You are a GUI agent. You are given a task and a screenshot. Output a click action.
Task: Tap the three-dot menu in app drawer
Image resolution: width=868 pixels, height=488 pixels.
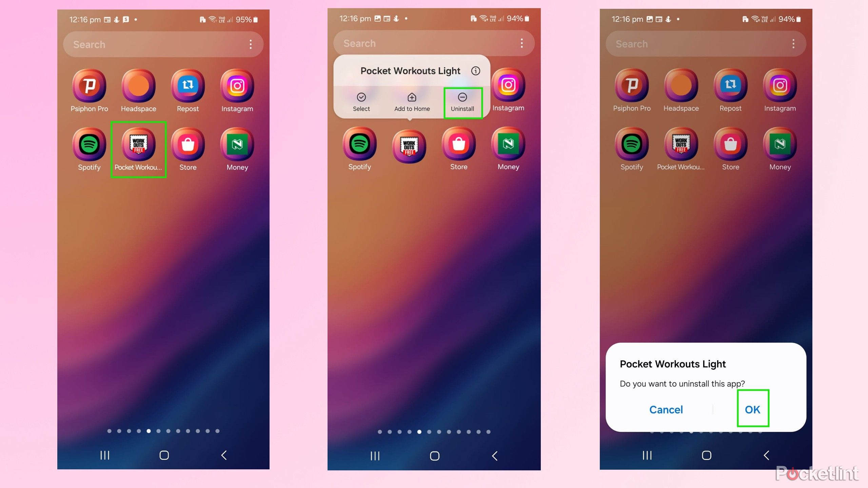point(251,43)
